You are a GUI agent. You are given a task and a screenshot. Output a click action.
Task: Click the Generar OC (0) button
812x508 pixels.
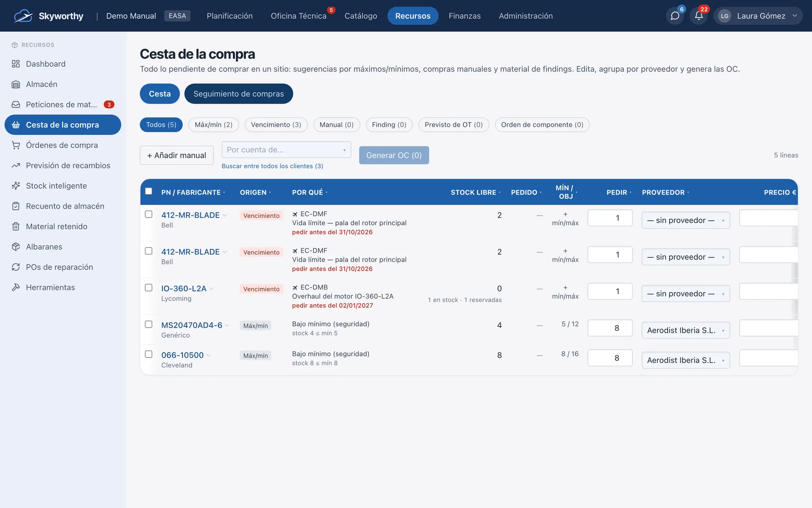(x=394, y=155)
